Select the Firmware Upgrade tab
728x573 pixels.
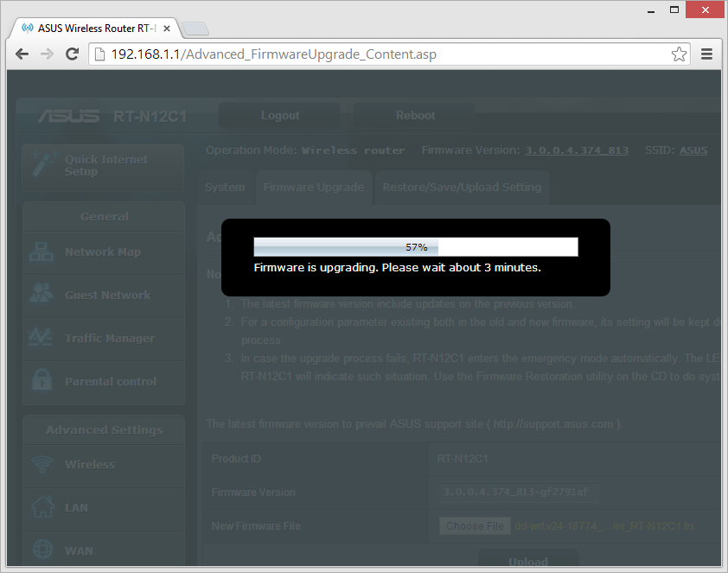tap(314, 188)
